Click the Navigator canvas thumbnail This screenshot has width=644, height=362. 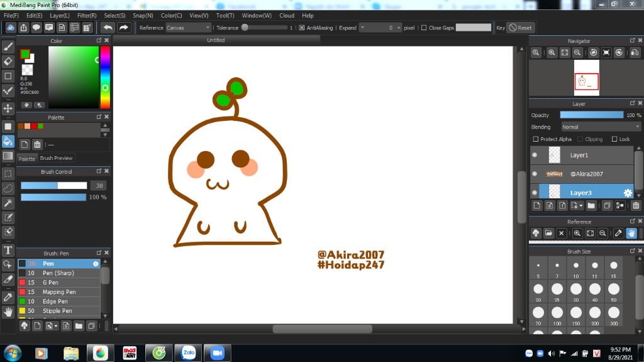point(587,78)
